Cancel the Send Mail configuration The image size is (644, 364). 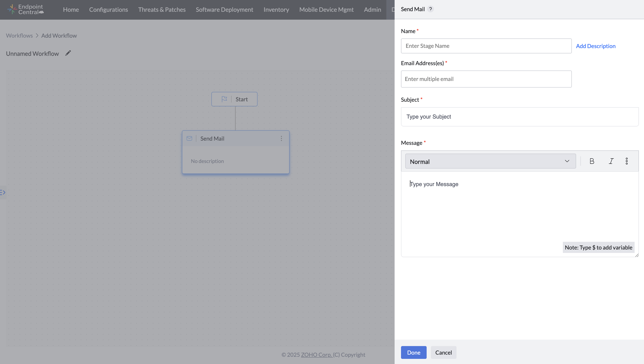click(443, 352)
